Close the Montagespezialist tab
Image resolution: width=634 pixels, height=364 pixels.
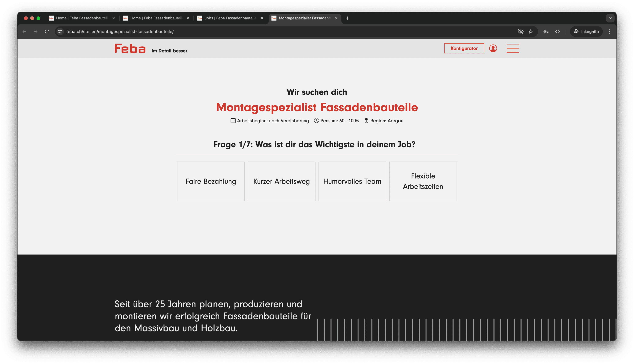[x=336, y=18]
